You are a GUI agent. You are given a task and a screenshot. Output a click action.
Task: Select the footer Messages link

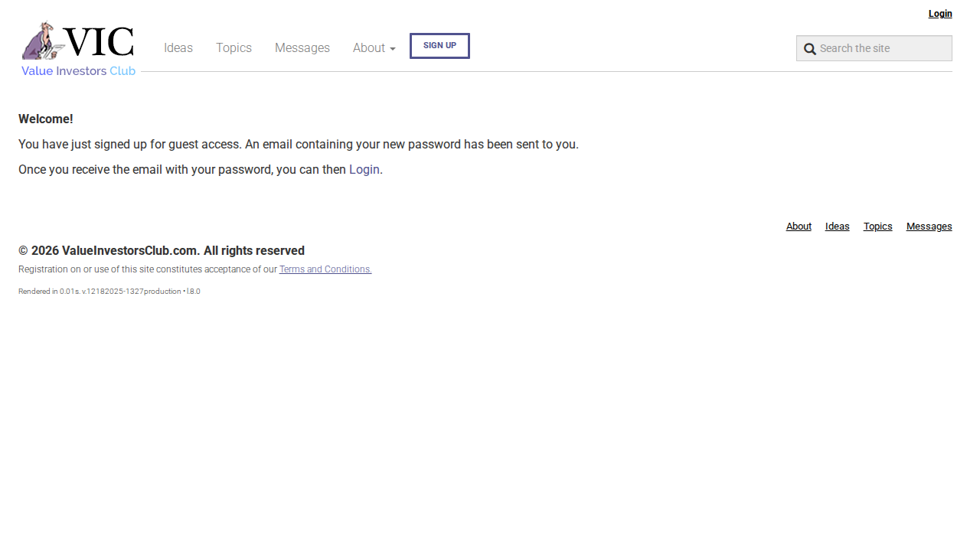tap(929, 227)
